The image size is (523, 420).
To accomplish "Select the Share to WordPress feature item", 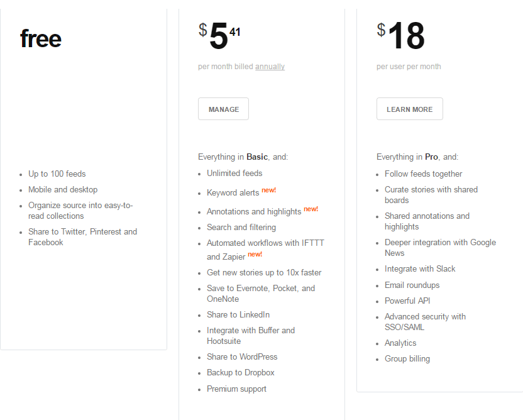I will [242, 356].
